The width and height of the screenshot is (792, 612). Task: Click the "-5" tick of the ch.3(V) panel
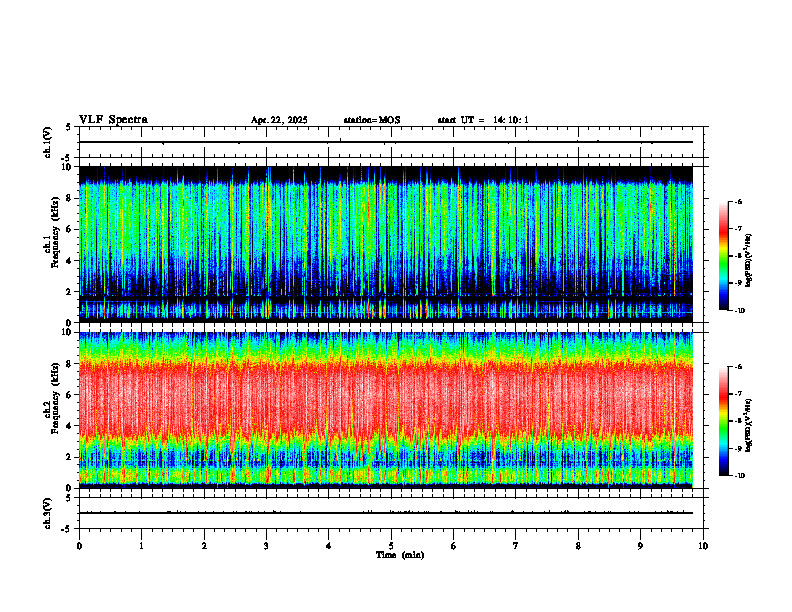[x=68, y=529]
